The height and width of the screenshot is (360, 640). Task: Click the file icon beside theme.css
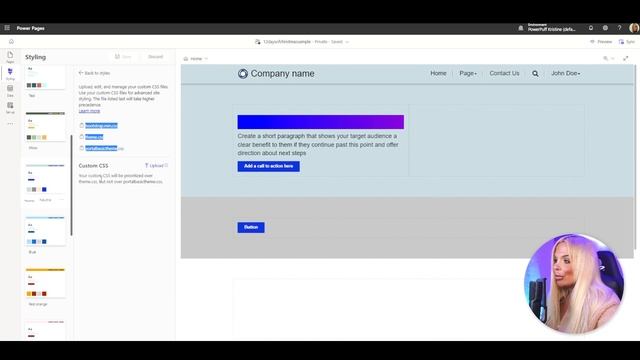[x=82, y=137]
